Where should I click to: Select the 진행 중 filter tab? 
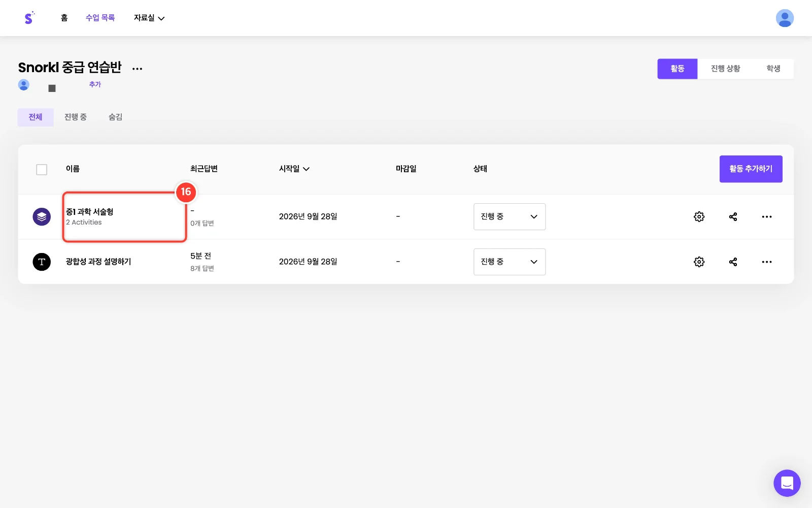(76, 117)
